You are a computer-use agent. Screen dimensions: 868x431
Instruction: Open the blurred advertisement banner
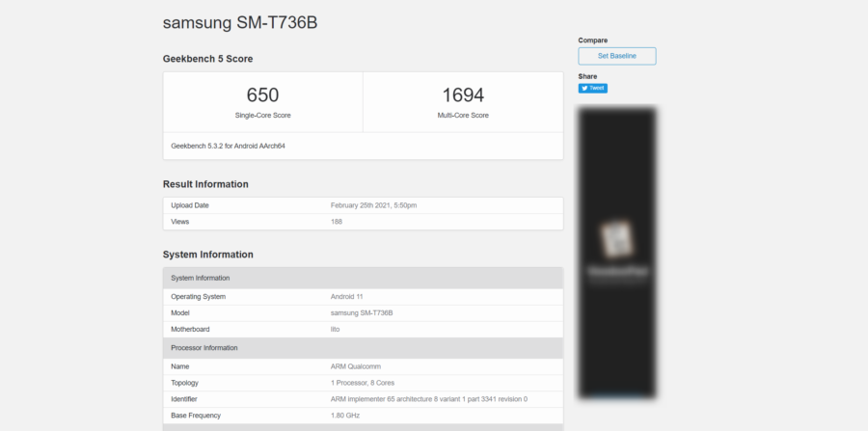tap(616, 253)
